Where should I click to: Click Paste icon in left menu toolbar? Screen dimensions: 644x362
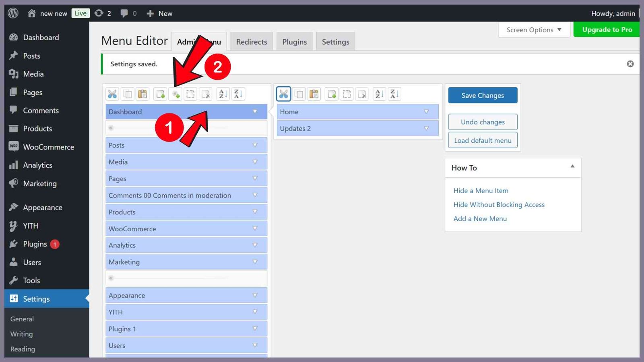142,94
